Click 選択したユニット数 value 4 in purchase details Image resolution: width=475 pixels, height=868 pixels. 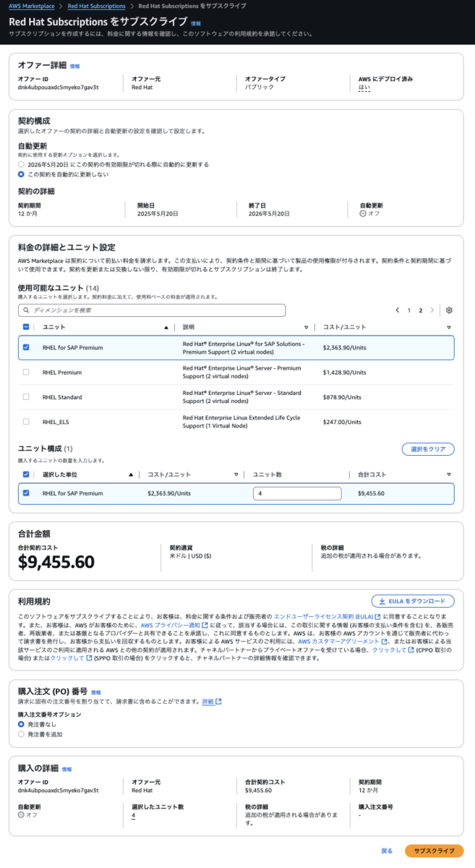pyautogui.click(x=134, y=816)
